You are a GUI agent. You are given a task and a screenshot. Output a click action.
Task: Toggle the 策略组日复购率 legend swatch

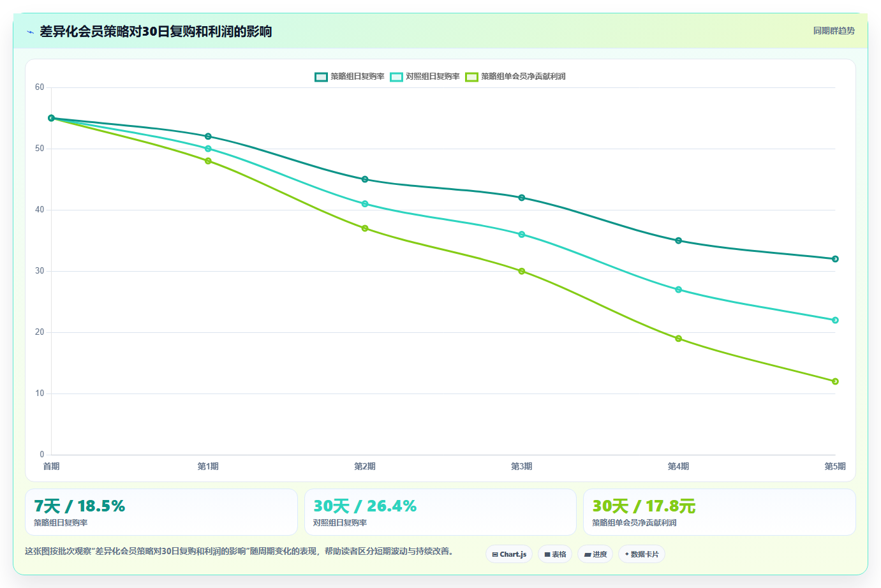click(x=321, y=77)
